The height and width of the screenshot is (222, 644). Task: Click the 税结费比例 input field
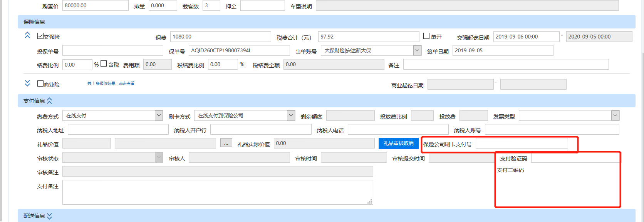tap(223, 64)
